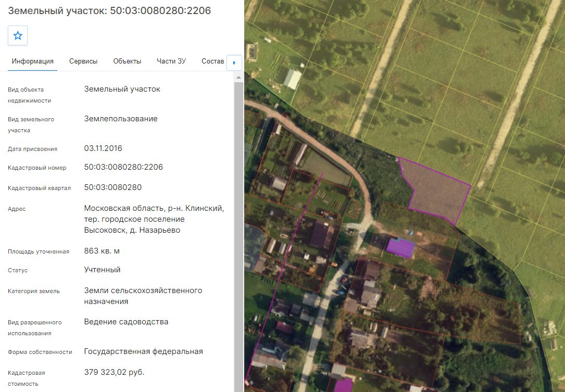Click the cadastral value '379 323,02 руб.'
565x392 pixels.
coord(114,372)
